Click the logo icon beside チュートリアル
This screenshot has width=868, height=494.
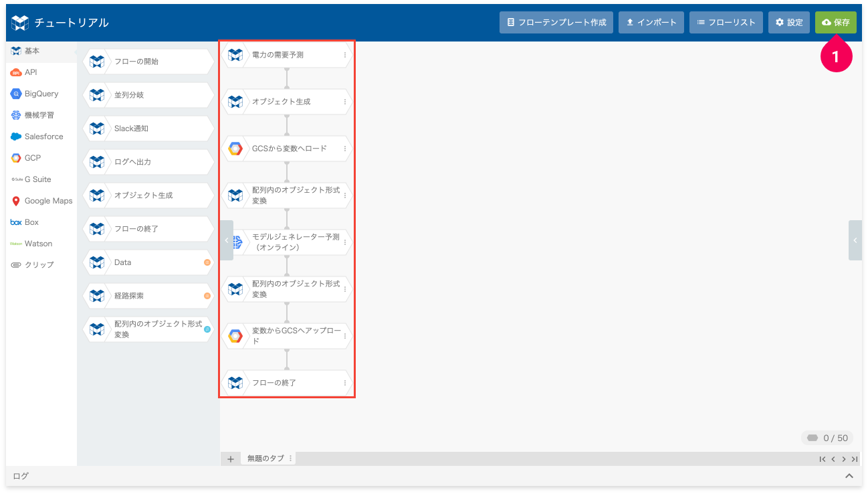pyautogui.click(x=20, y=23)
